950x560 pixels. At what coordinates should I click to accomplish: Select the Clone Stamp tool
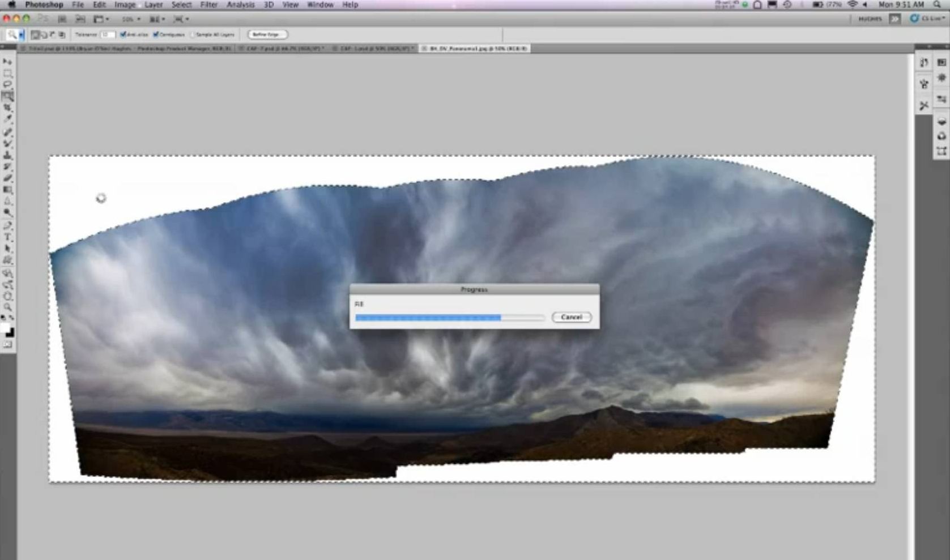coord(8,155)
